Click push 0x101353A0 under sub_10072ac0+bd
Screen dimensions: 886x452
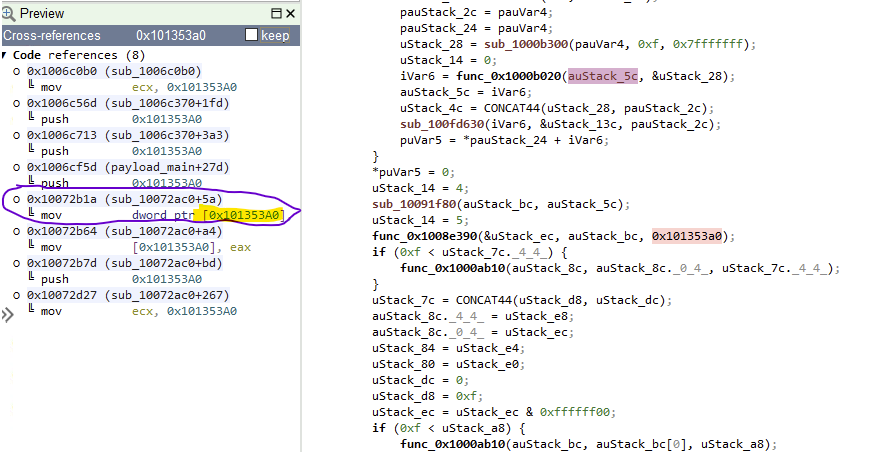coord(121,279)
